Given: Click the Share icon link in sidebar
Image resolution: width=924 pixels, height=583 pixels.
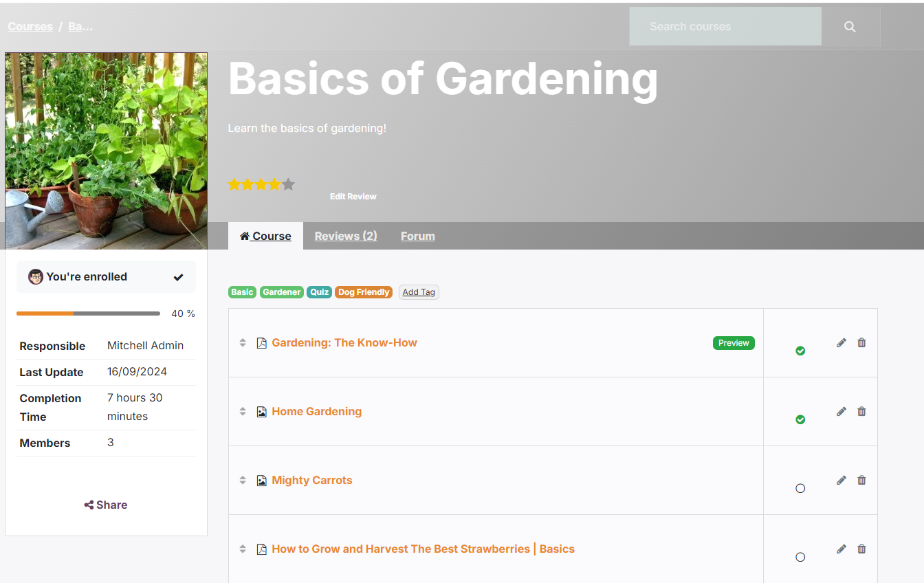Looking at the screenshot, I should 106,505.
